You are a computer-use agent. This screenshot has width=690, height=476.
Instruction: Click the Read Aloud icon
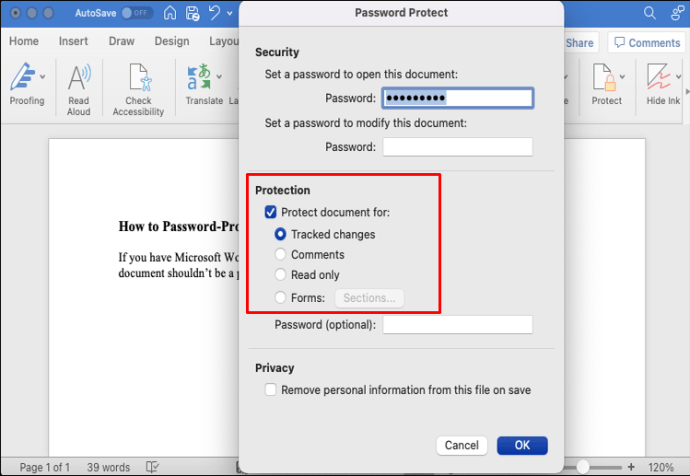pos(78,77)
